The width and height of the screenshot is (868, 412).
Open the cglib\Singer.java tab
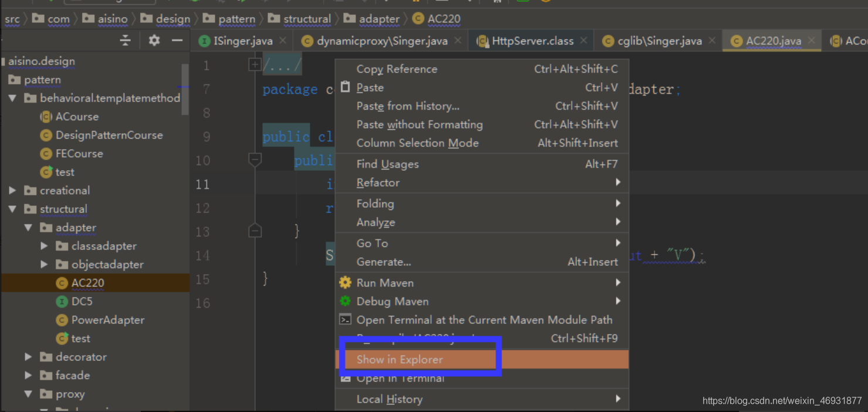coord(659,41)
